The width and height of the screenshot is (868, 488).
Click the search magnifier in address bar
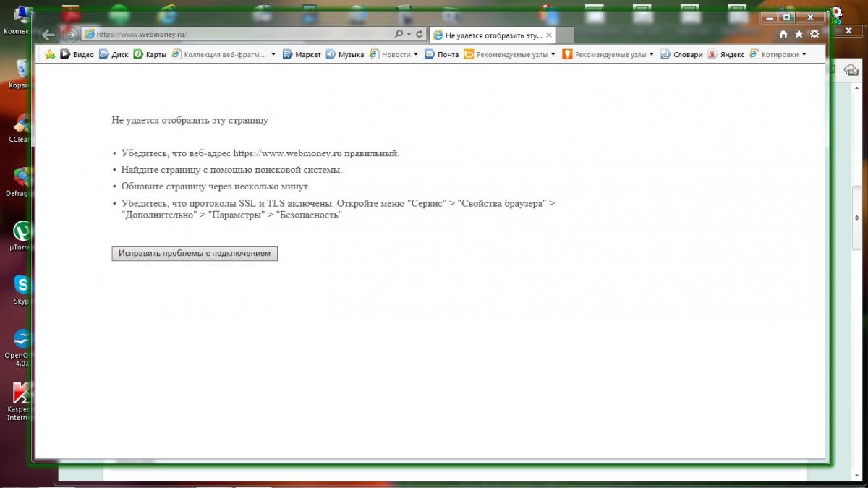(x=399, y=34)
